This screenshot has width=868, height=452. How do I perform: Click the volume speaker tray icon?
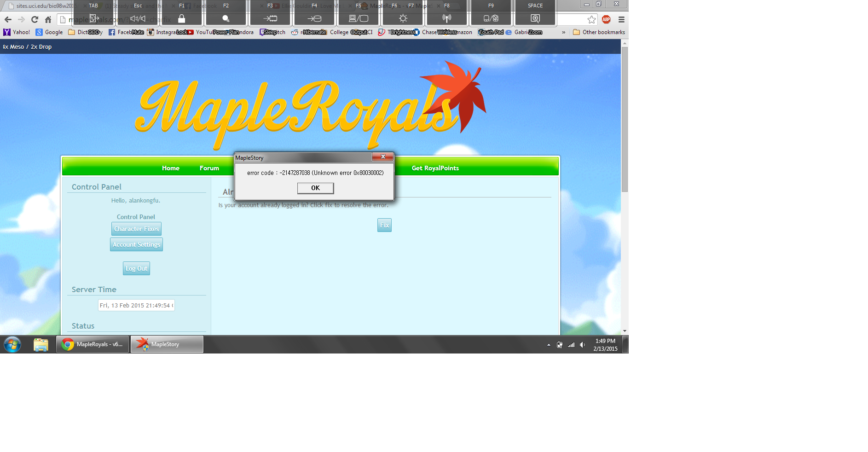tap(583, 345)
